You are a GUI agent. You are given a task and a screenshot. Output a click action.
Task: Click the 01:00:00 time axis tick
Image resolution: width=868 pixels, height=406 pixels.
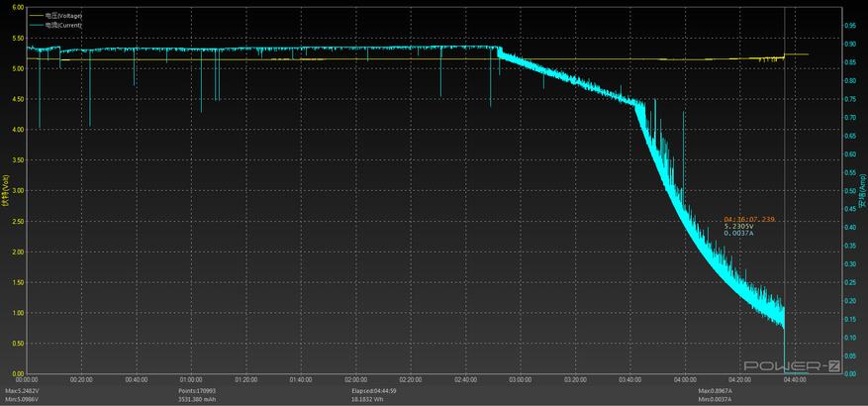[192, 380]
